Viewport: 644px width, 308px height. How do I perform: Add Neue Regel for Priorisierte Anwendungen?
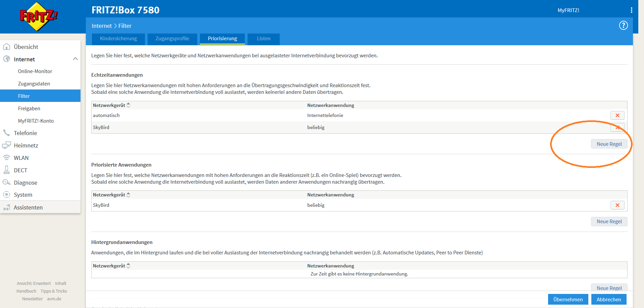click(x=609, y=222)
